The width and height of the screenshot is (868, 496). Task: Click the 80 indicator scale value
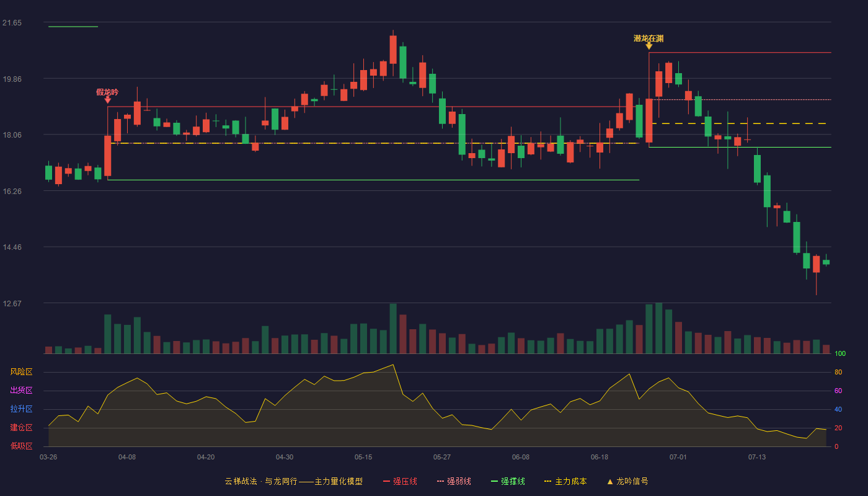(838, 372)
